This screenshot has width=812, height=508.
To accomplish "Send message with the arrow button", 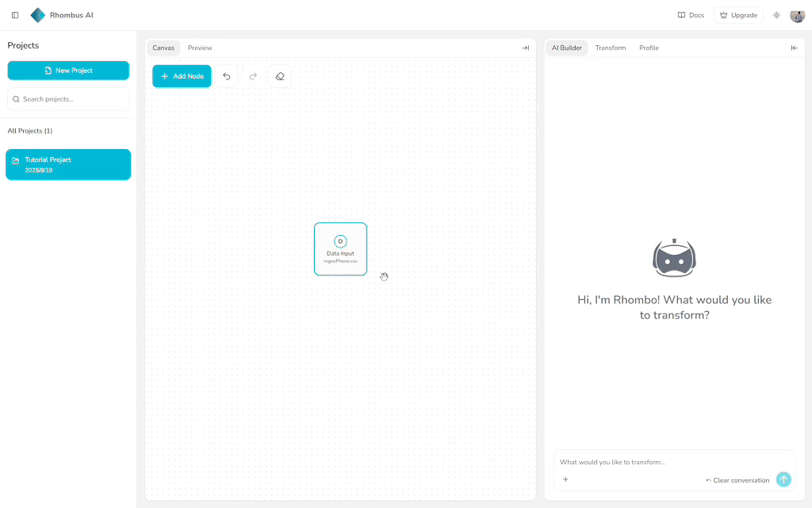I will coord(783,479).
